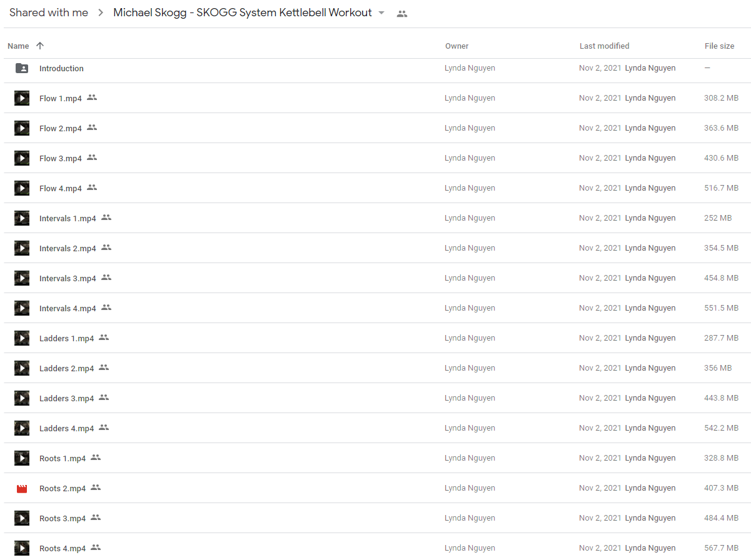751x560 pixels.
Task: Click the shared icon next to Intervals 4.mp4
Action: point(106,307)
